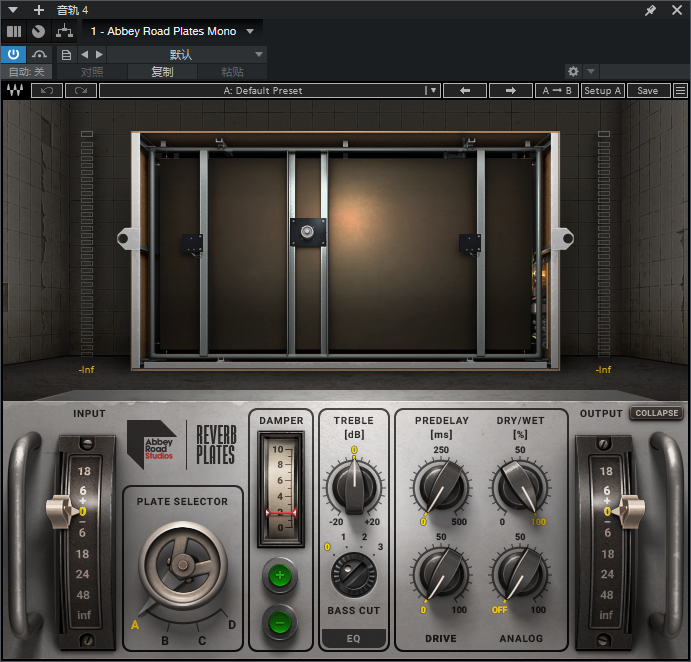The width and height of the screenshot is (691, 662).
Task: Toggle the EQ button
Action: click(353, 638)
